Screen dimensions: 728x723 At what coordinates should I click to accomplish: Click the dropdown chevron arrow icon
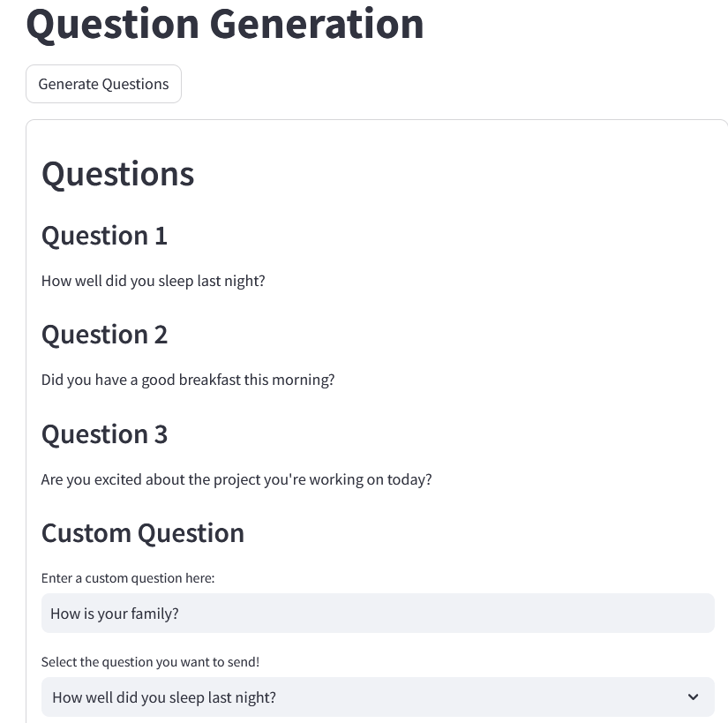[693, 697]
